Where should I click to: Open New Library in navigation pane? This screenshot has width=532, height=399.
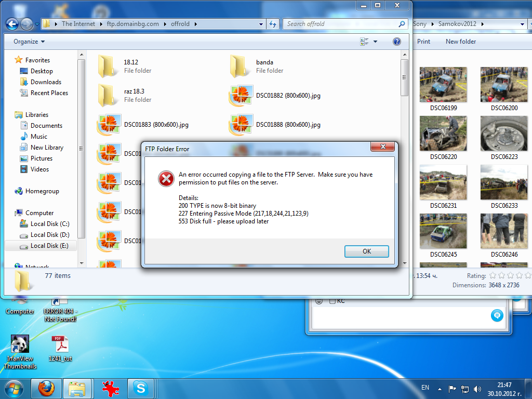click(x=47, y=147)
